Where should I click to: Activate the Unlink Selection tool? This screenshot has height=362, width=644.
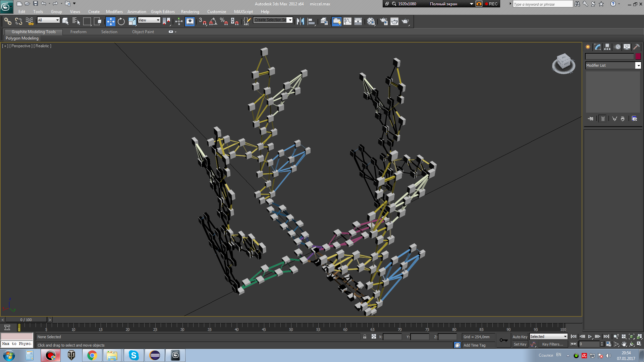click(x=18, y=21)
